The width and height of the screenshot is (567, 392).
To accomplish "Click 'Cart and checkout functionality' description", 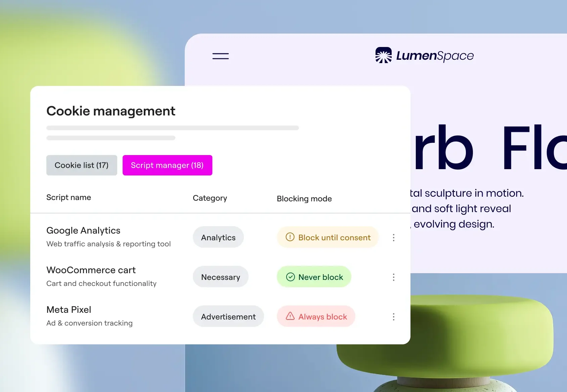I will 101,284.
